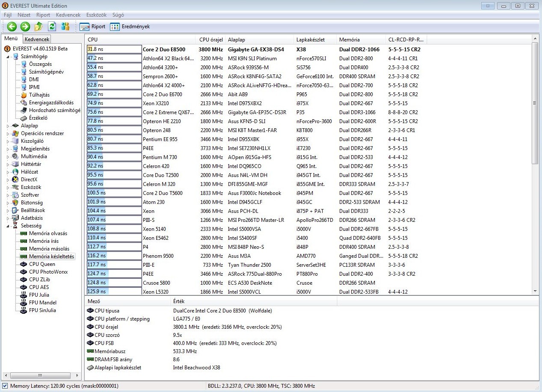Select Számítógépnév tree icon

pyautogui.click(x=24, y=72)
